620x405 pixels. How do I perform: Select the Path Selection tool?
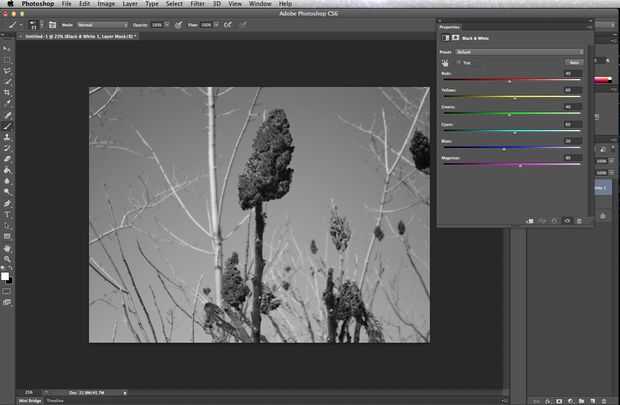pyautogui.click(x=7, y=226)
